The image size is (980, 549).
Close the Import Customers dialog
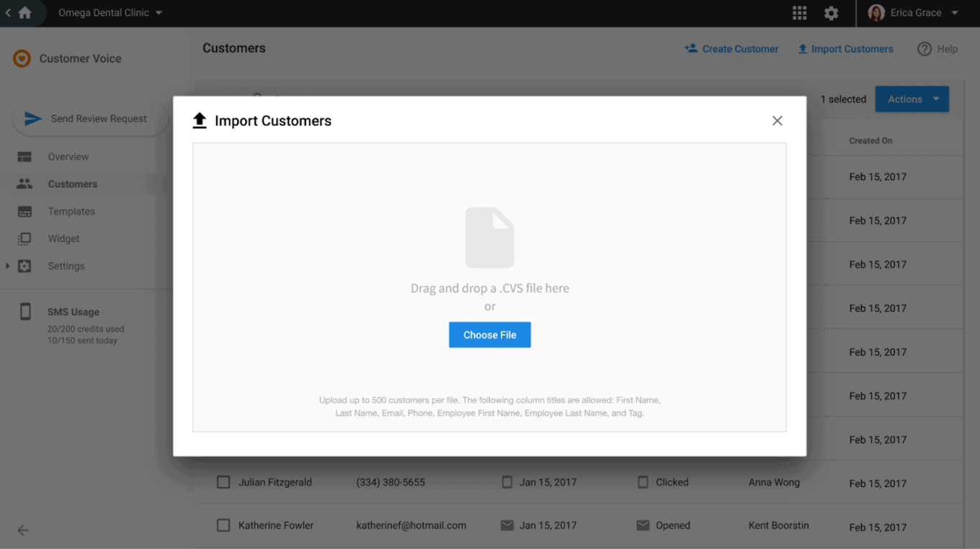click(777, 121)
